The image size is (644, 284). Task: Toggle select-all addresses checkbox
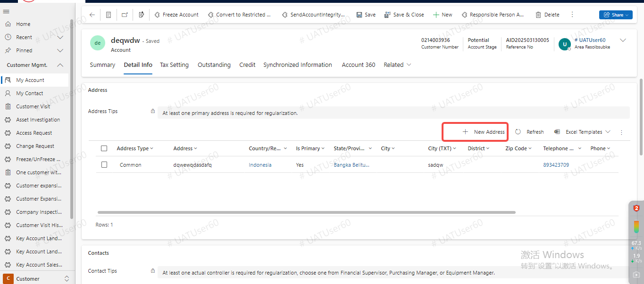point(104,148)
